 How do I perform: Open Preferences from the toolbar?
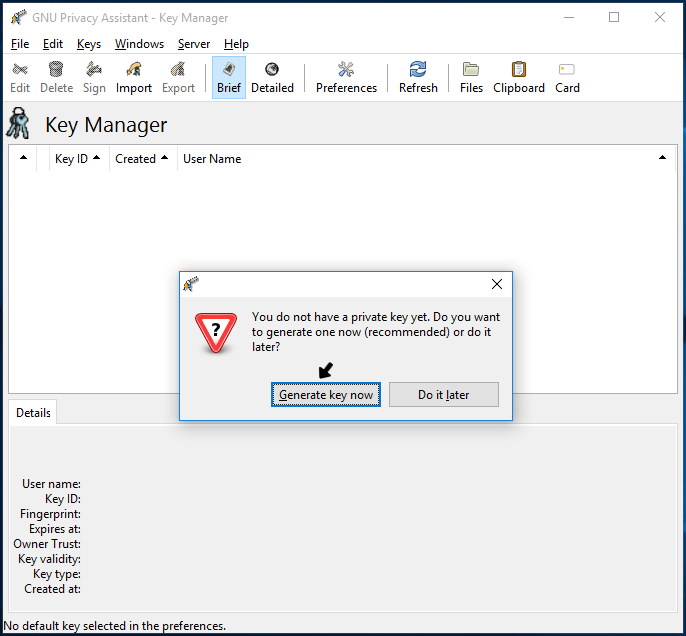(346, 77)
